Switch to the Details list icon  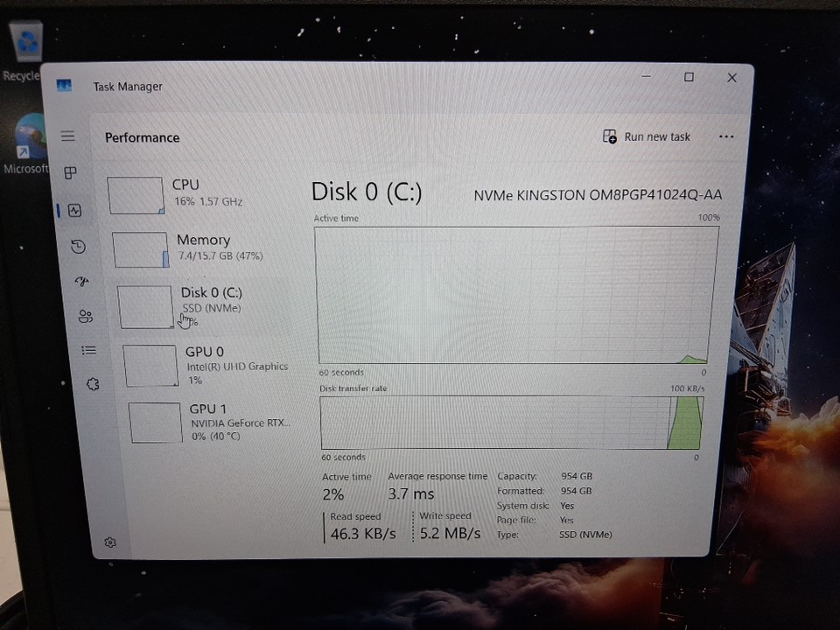(88, 350)
